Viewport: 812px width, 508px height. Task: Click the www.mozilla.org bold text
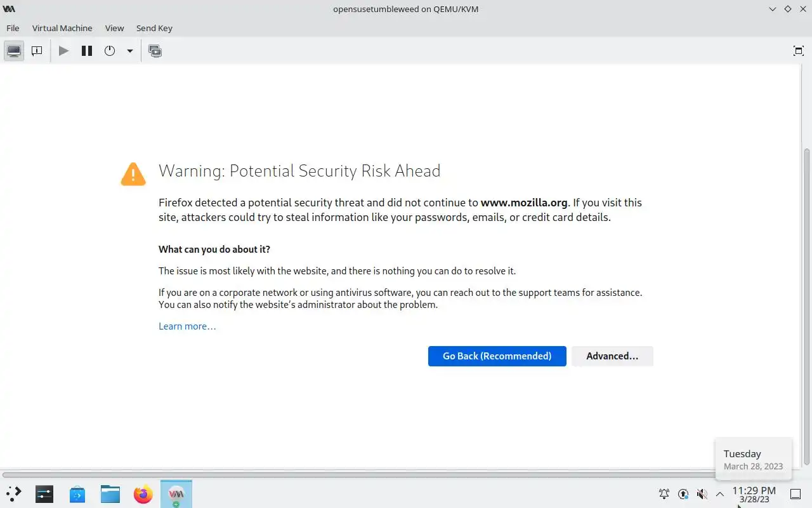[524, 203]
